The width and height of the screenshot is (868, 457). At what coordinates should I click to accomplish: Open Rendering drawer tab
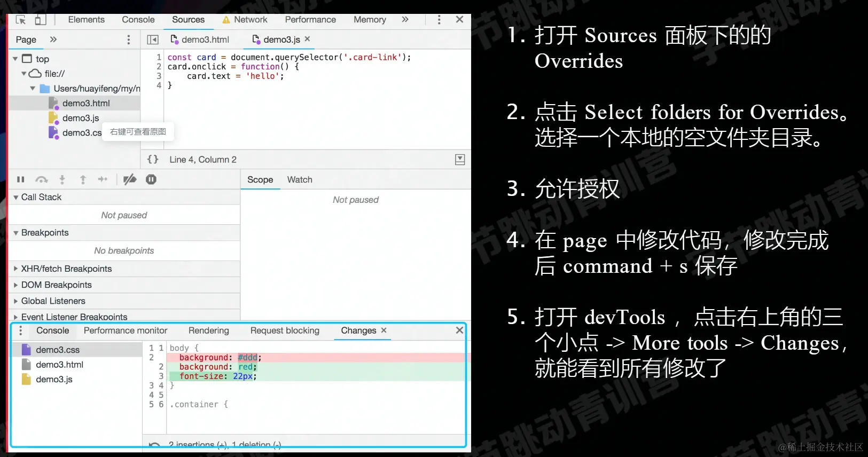click(x=208, y=330)
